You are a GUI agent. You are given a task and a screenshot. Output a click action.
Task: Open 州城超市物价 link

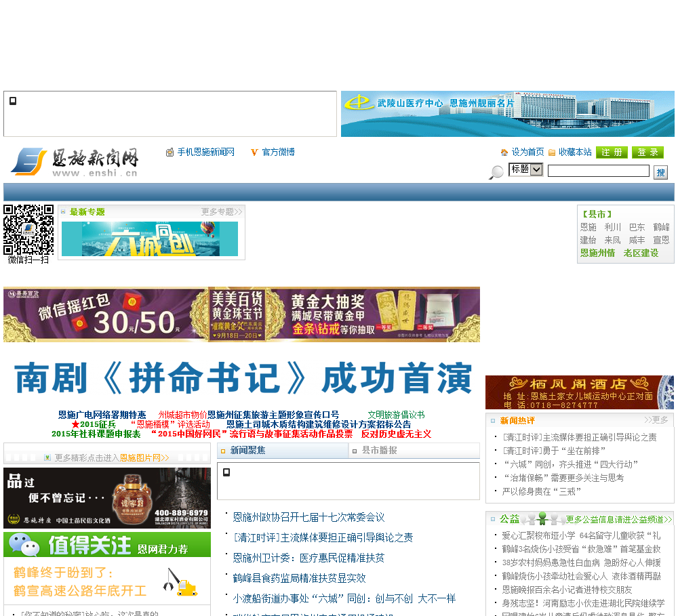[x=182, y=415]
